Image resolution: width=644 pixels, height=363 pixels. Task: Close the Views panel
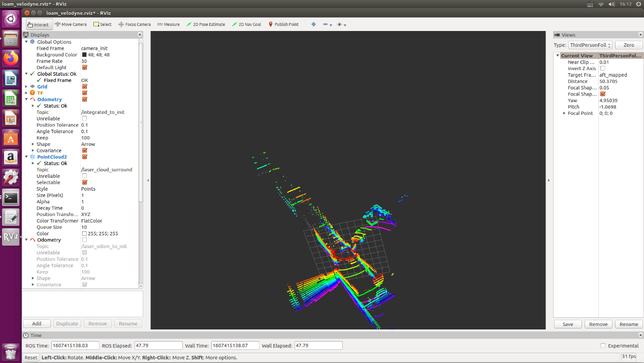(x=640, y=35)
